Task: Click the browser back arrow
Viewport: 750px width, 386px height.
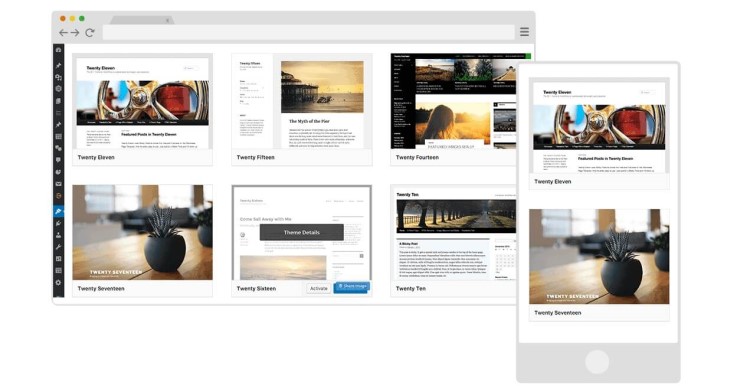Action: 64,33
